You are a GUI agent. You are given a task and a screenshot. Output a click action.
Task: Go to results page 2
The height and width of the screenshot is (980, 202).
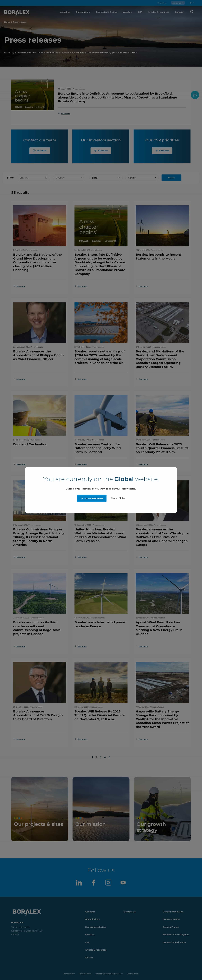[96, 757]
